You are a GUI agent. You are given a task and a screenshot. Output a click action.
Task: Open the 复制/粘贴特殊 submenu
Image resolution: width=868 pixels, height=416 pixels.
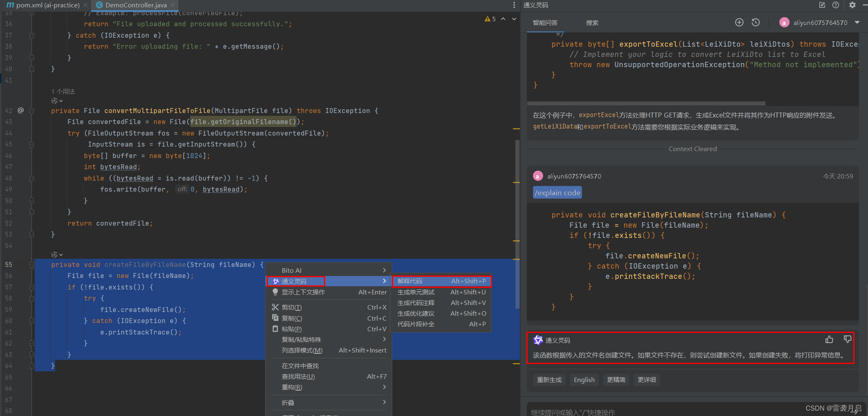329,339
